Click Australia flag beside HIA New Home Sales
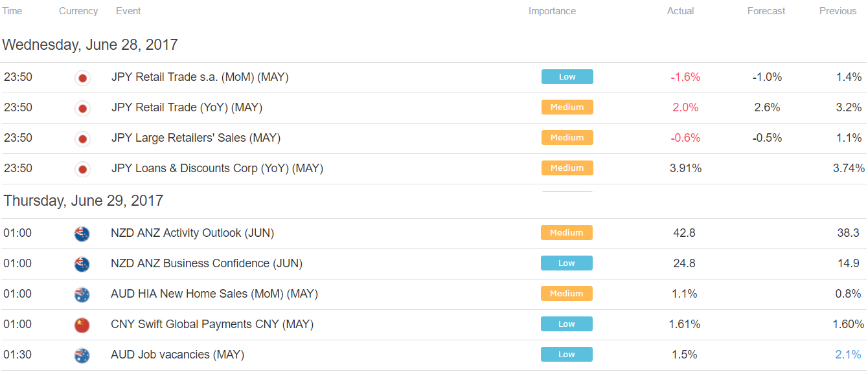868x374 pixels. [x=82, y=294]
